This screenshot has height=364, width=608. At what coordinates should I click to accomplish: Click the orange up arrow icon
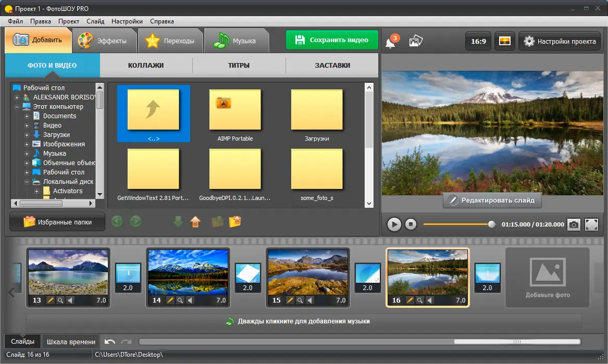[195, 222]
